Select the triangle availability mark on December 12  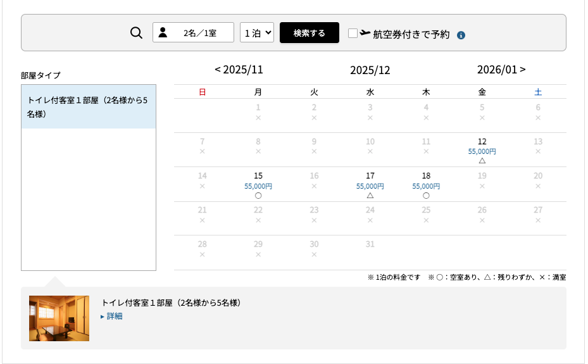[482, 161]
